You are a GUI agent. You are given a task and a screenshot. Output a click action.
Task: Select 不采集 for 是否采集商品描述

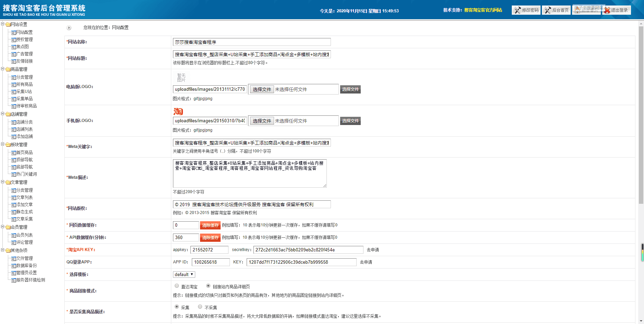point(200,307)
